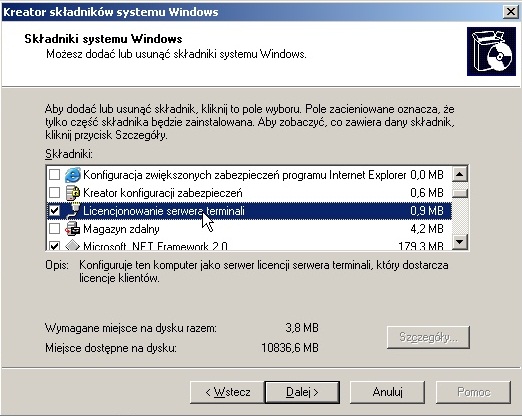Viewport: 522px width, 416px height.
Task: Click the Licencjonowanie serwera terminali cable icon
Action: click(72, 211)
